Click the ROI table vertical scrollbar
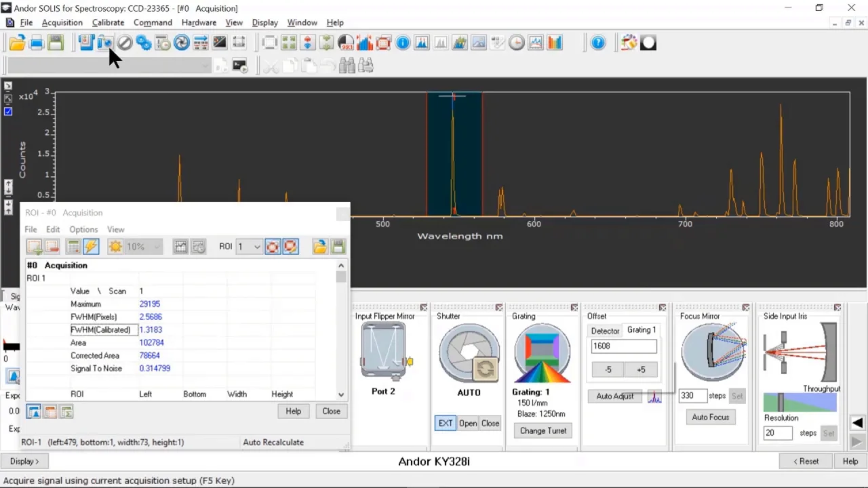 coord(341,330)
